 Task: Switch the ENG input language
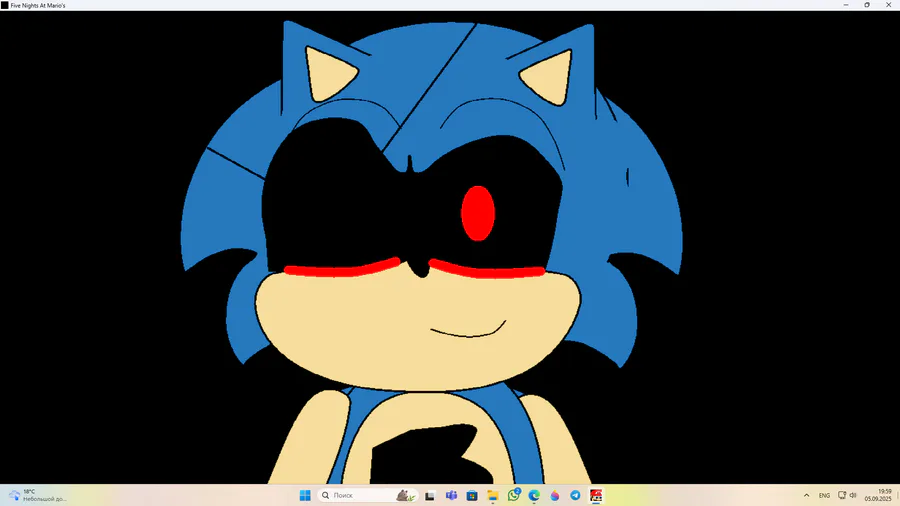click(824, 495)
